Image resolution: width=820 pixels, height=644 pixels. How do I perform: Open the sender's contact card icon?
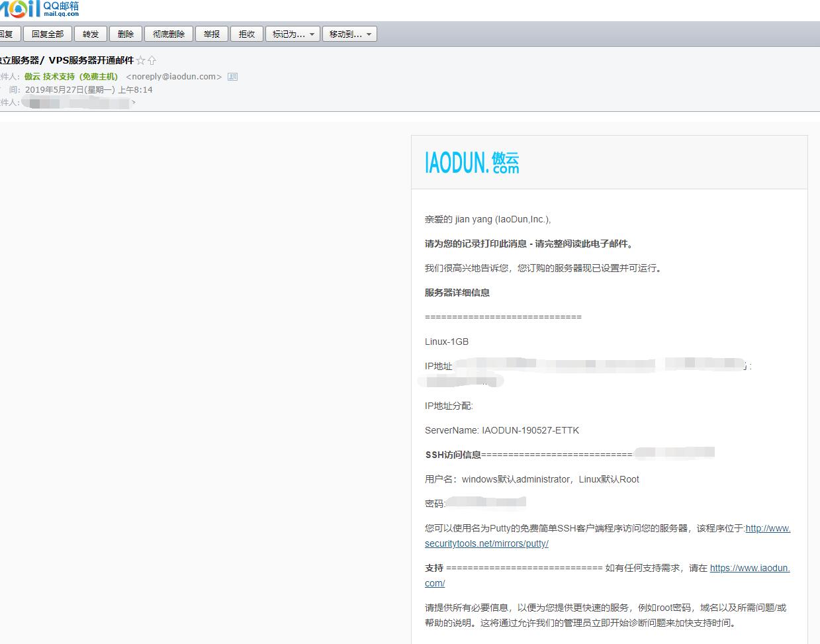tap(232, 77)
